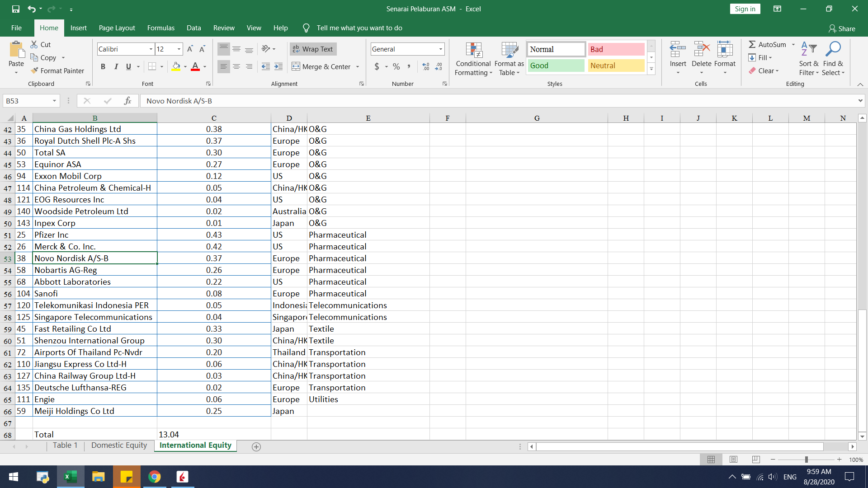Expand fill color dropdown arrow
Viewport: 868px width, 488px height.
[x=185, y=66]
